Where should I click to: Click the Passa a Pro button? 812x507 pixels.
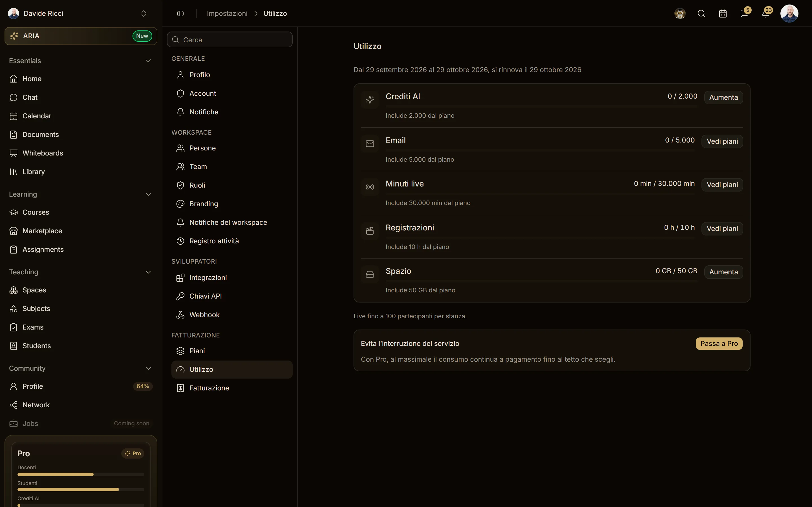(x=719, y=344)
